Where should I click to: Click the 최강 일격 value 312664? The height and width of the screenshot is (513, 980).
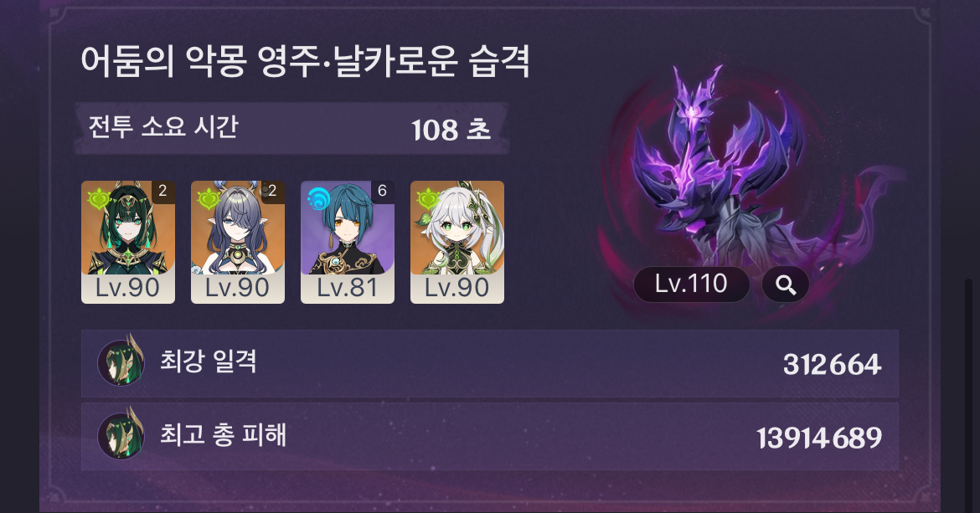click(832, 365)
